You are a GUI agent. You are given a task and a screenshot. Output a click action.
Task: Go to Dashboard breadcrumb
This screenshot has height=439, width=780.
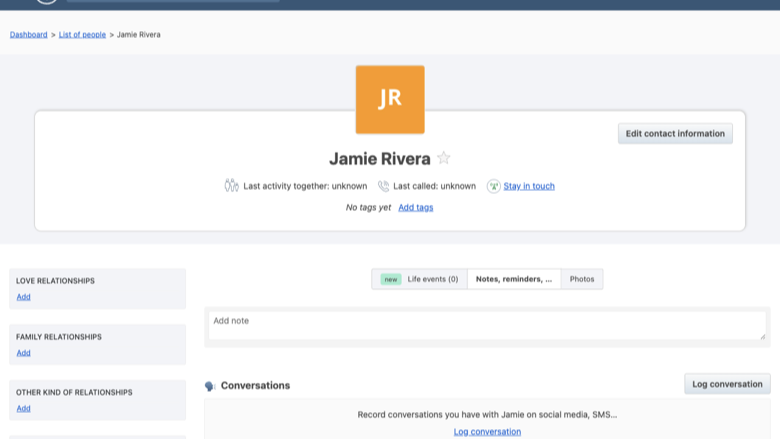(x=28, y=34)
